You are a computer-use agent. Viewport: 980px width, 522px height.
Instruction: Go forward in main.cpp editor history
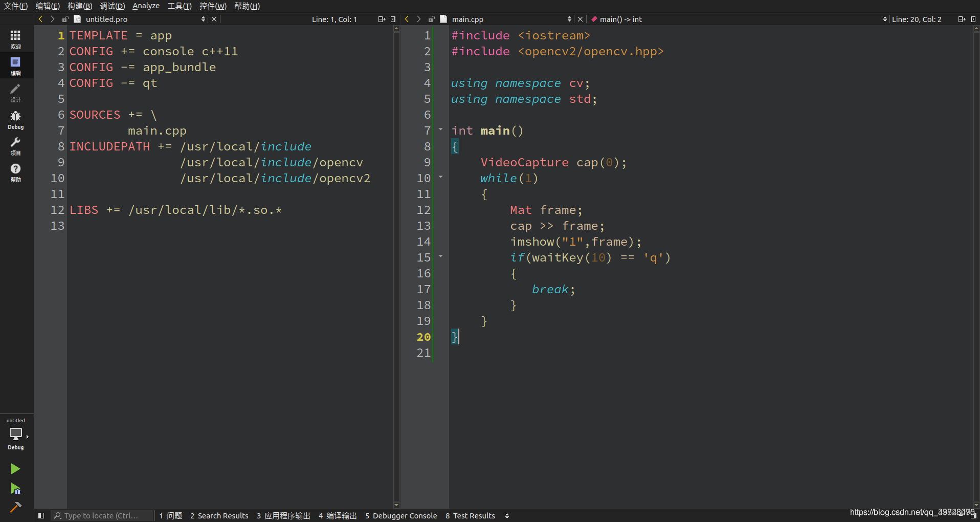coord(418,19)
